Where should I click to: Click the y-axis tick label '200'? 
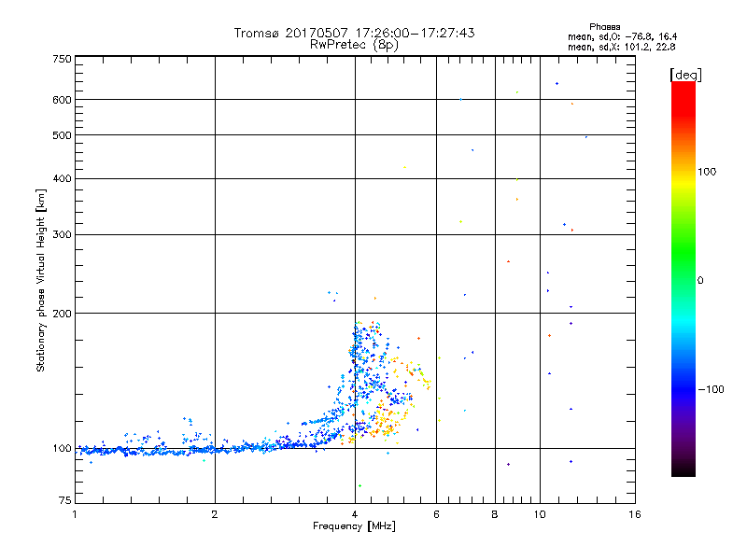(62, 314)
